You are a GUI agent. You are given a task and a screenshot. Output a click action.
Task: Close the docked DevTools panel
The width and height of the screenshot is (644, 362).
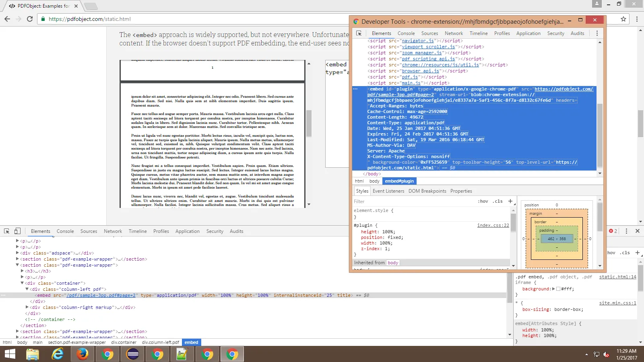pos(638,231)
